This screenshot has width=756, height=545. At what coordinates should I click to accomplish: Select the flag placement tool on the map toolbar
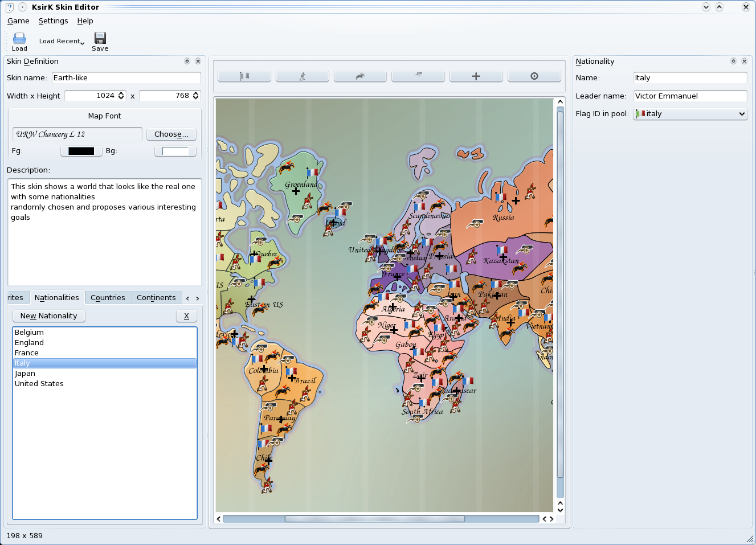[x=244, y=76]
